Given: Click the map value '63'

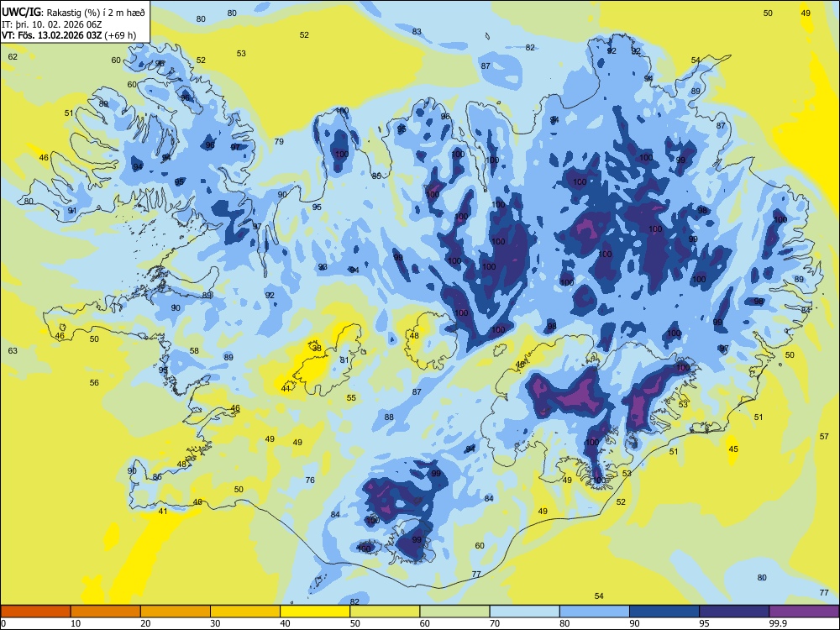Looking at the screenshot, I should click(x=13, y=351).
